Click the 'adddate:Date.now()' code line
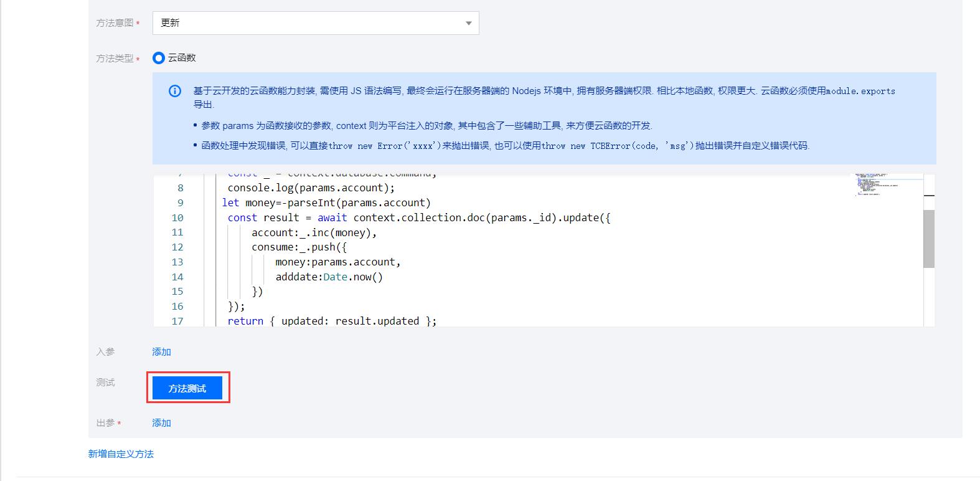This screenshot has width=980, height=481. pos(329,277)
